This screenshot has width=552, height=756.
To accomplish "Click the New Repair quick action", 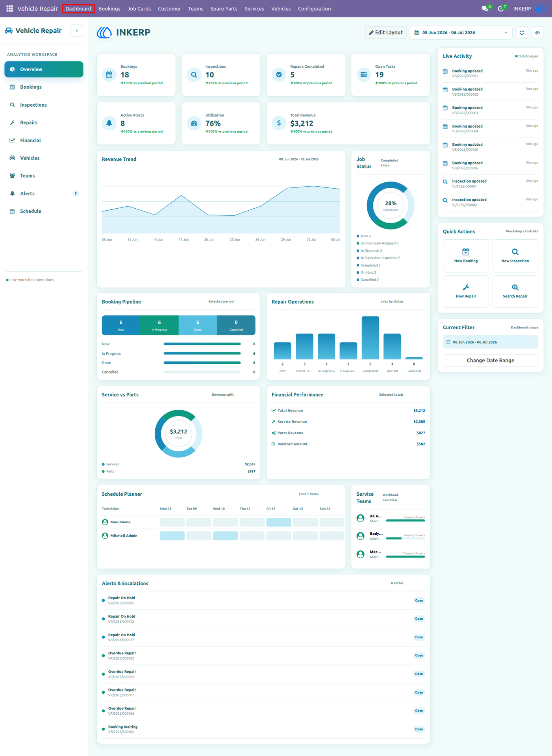I will click(x=466, y=291).
